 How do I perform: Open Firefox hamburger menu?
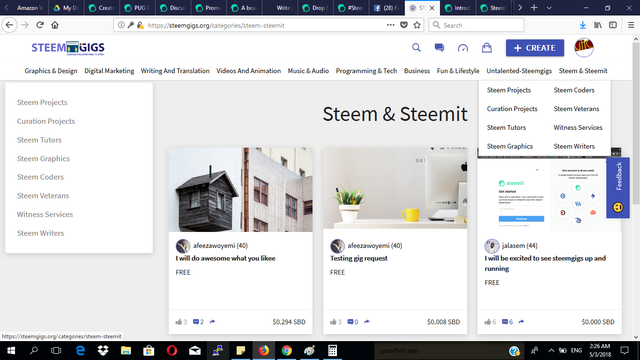tap(631, 25)
